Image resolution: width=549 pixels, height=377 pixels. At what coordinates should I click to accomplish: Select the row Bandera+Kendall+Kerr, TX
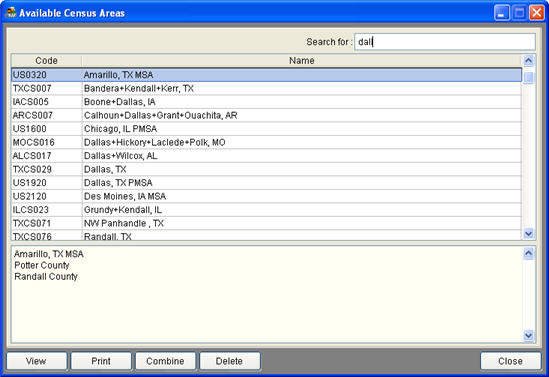click(266, 89)
